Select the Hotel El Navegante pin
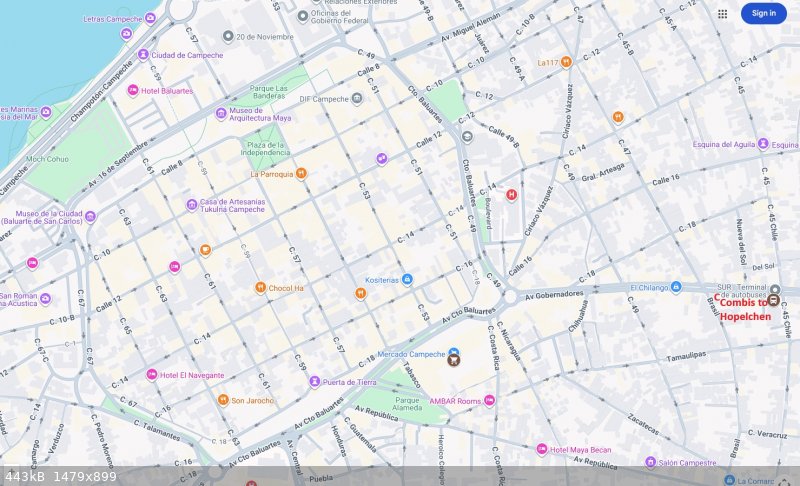This screenshot has width=800, height=486. [152, 375]
